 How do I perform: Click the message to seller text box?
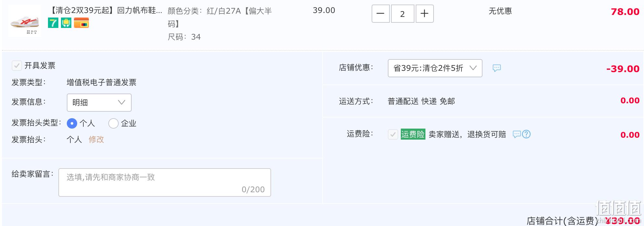(164, 182)
